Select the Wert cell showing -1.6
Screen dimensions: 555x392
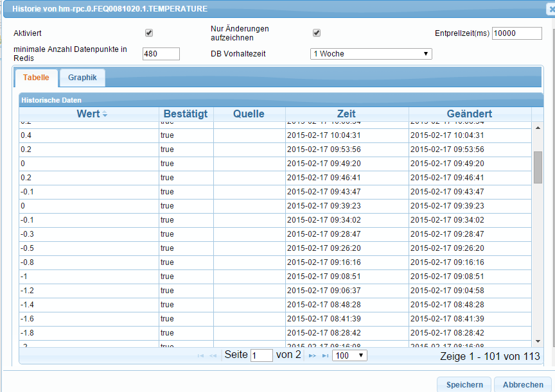pyautogui.click(x=89, y=320)
